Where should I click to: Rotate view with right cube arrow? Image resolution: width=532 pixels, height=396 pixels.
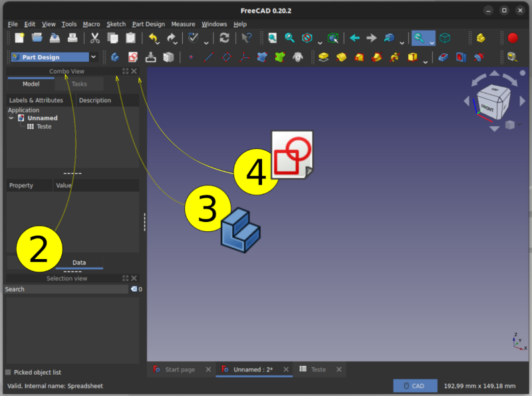pyautogui.click(x=523, y=101)
